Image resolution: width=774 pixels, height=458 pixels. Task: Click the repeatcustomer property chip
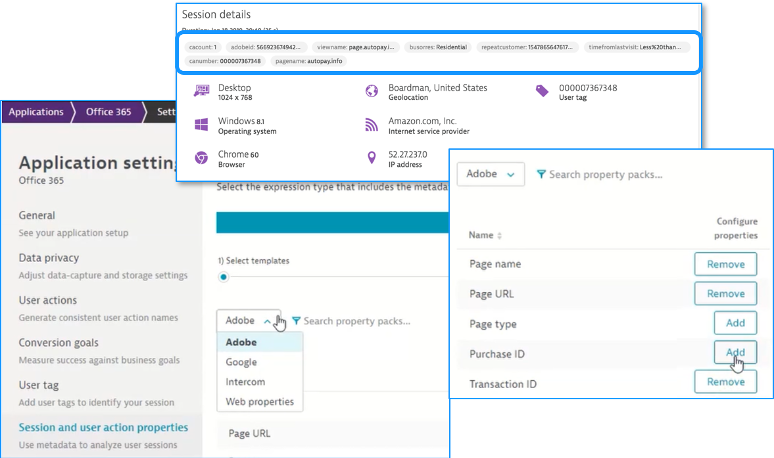click(x=527, y=47)
